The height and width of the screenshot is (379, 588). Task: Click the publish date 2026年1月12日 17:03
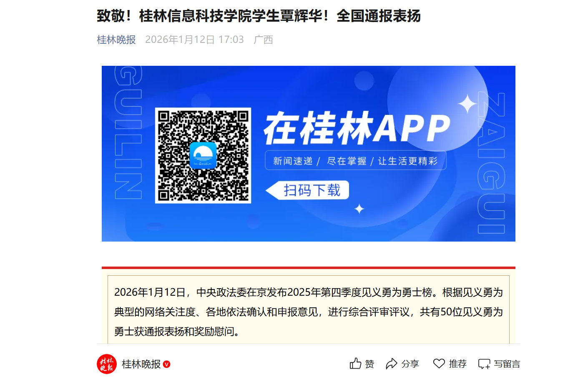(x=194, y=40)
